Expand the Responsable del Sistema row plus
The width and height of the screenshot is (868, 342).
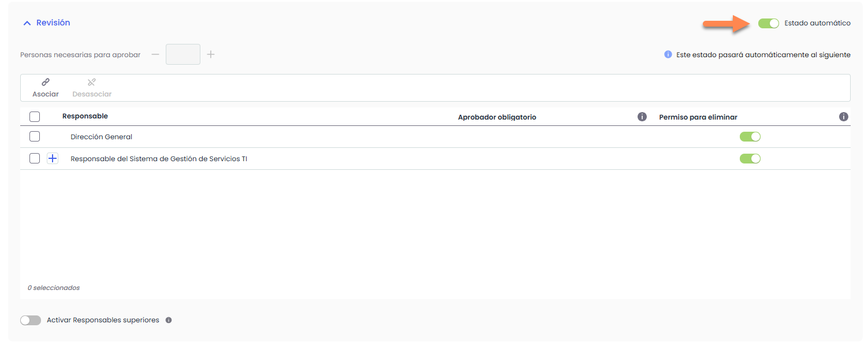point(53,158)
